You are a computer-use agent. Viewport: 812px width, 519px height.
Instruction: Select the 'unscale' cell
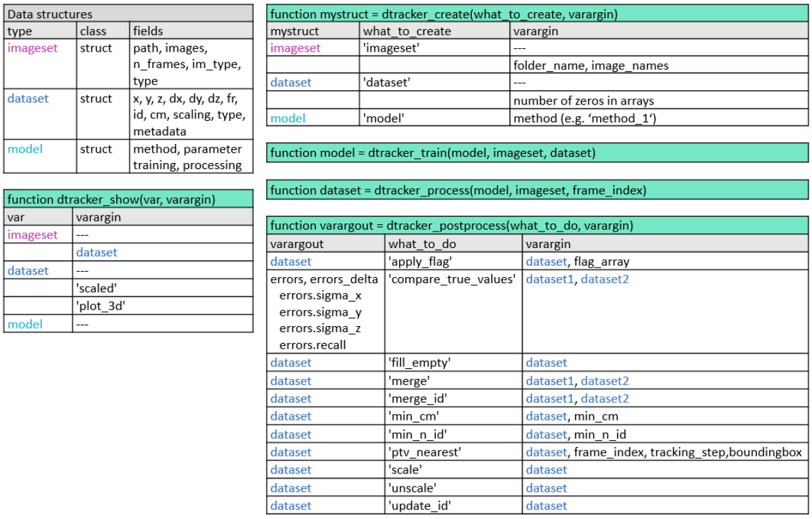454,488
